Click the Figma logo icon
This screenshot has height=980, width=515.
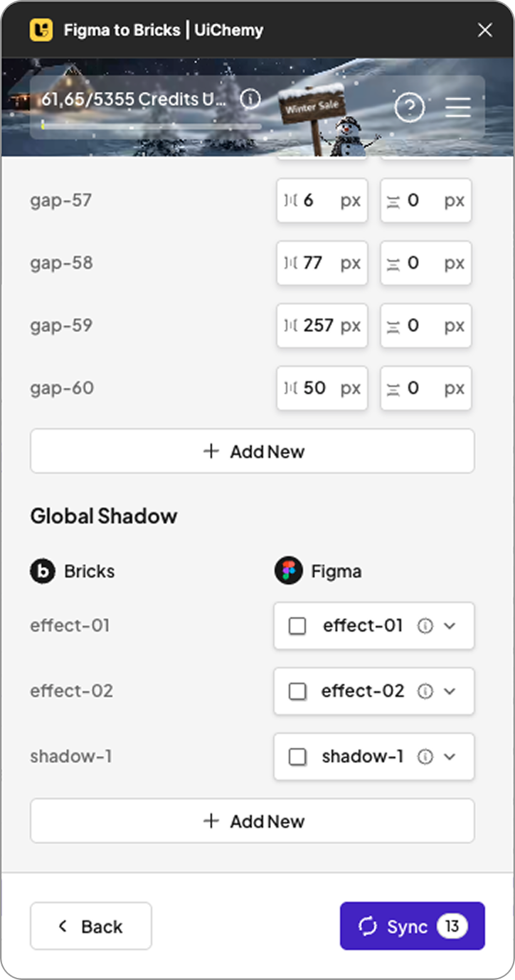click(x=288, y=571)
